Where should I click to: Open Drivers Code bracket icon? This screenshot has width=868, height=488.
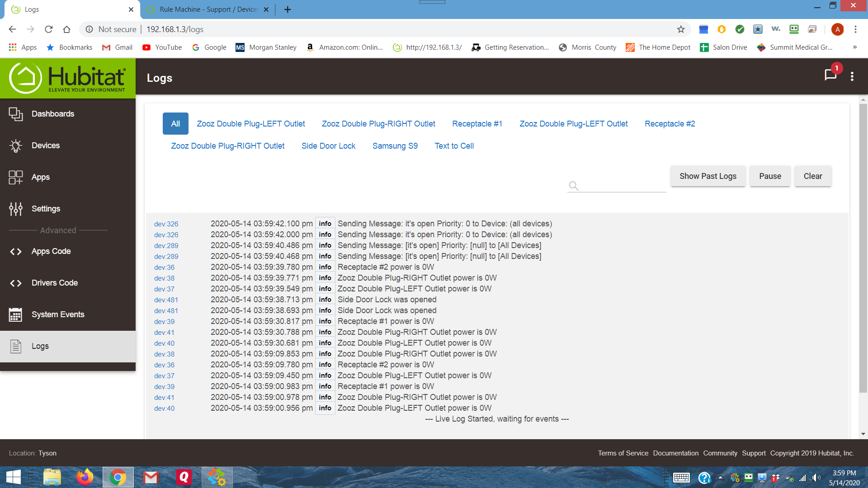coord(16,283)
